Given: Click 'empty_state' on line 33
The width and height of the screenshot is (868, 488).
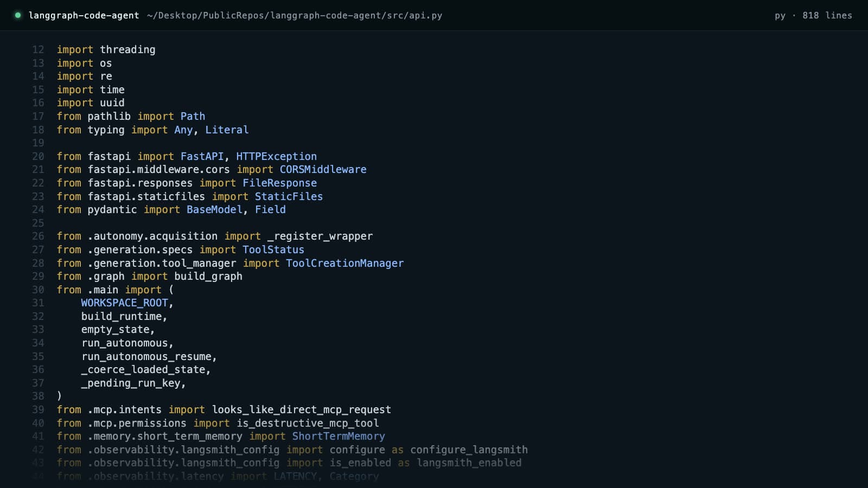Looking at the screenshot, I should click(x=116, y=329).
